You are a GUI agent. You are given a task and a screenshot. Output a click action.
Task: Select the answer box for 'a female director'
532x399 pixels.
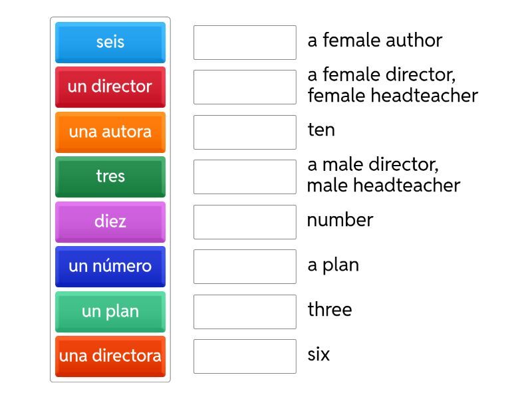tap(245, 87)
